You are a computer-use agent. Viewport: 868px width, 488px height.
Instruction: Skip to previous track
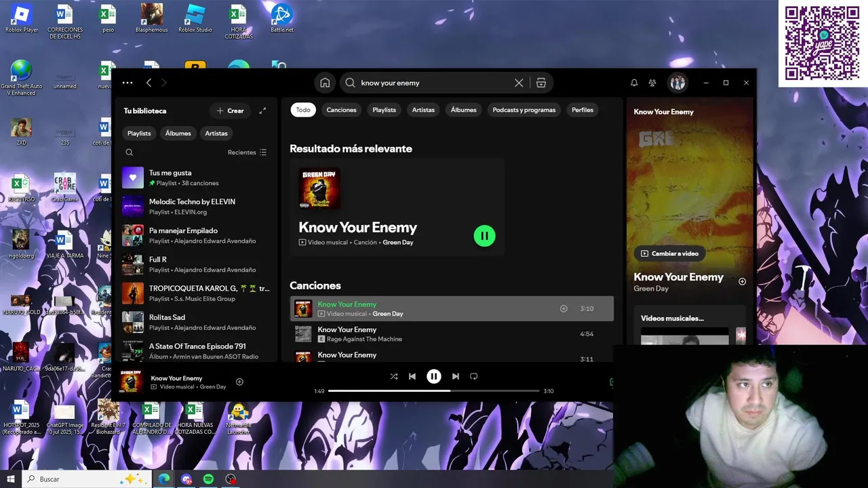tap(412, 376)
